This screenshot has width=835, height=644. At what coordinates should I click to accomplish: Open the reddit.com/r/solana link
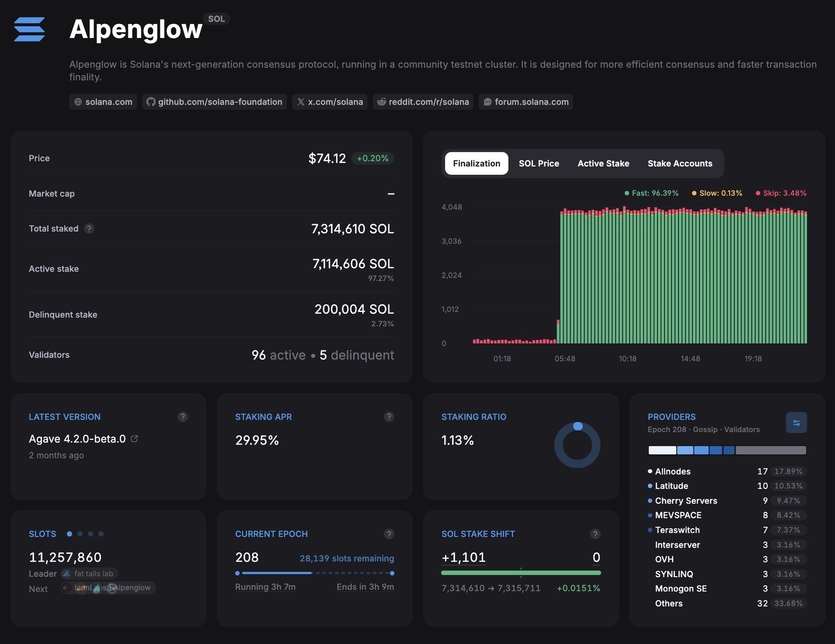click(423, 102)
